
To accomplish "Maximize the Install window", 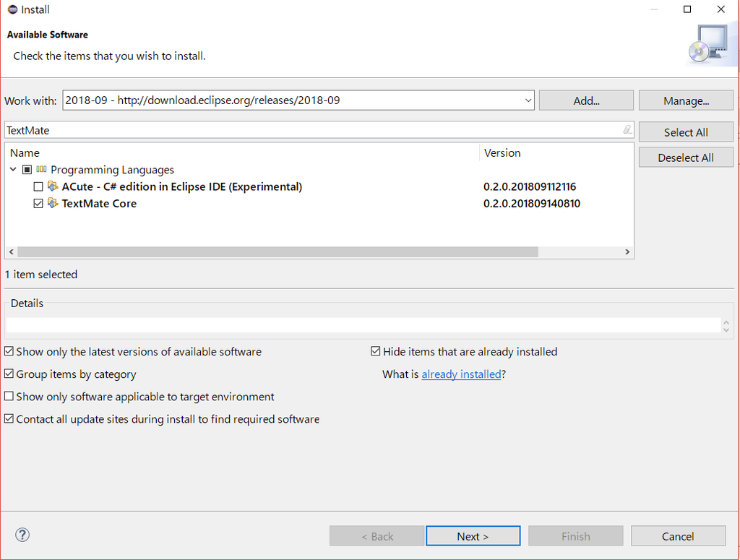I will pos(687,9).
